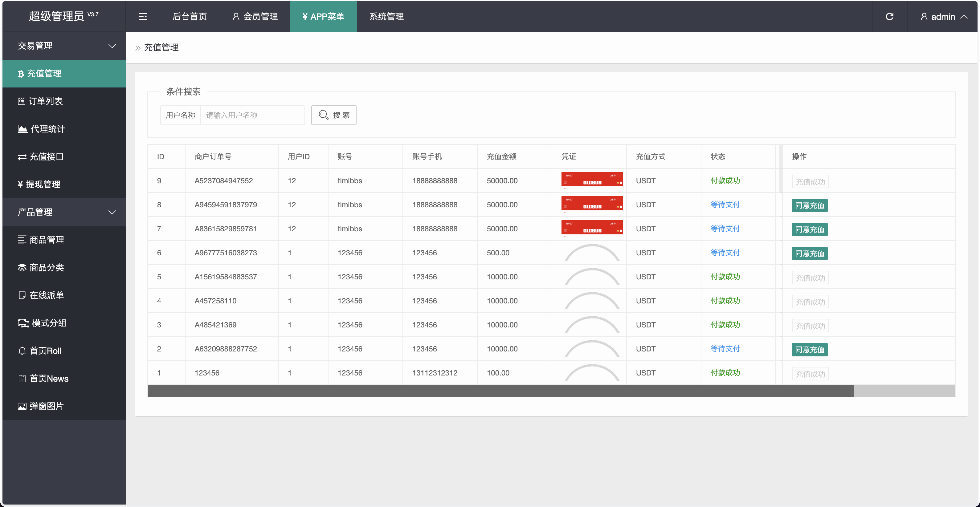Open 订单列表 from sidebar icon
Viewport: 980px width, 507px height.
[22, 101]
